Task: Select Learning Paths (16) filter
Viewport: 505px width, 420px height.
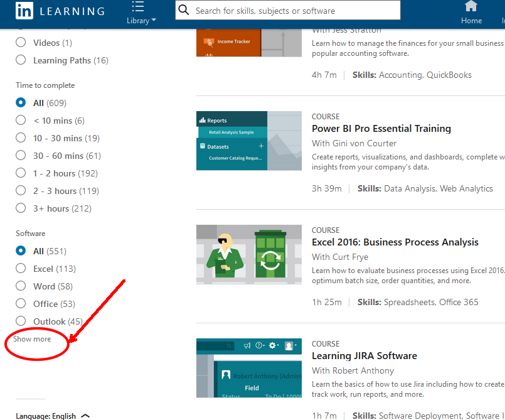Action: point(21,60)
